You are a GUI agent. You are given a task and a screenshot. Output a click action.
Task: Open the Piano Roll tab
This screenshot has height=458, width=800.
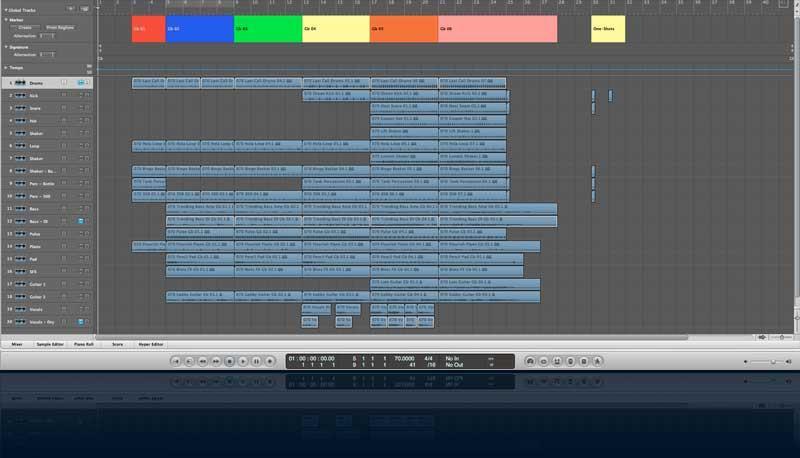(85, 343)
